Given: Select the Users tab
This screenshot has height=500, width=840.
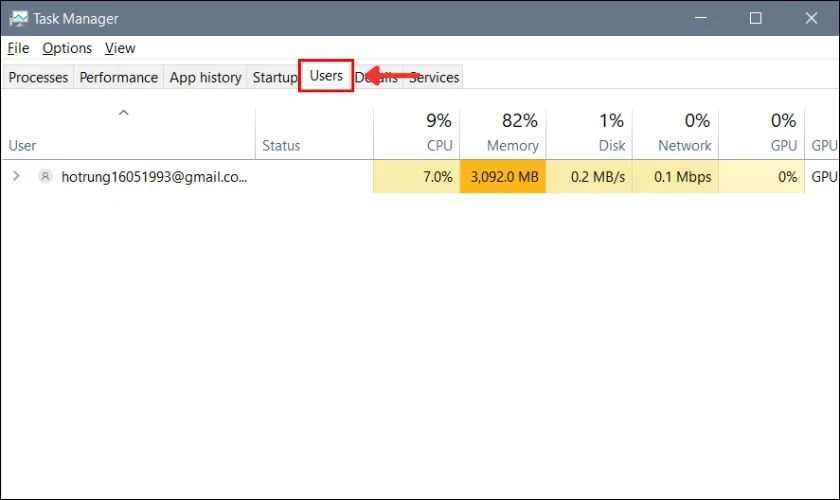Looking at the screenshot, I should [x=326, y=76].
